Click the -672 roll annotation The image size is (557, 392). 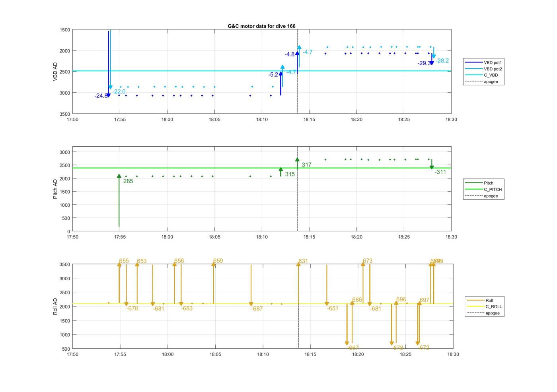[424, 347]
